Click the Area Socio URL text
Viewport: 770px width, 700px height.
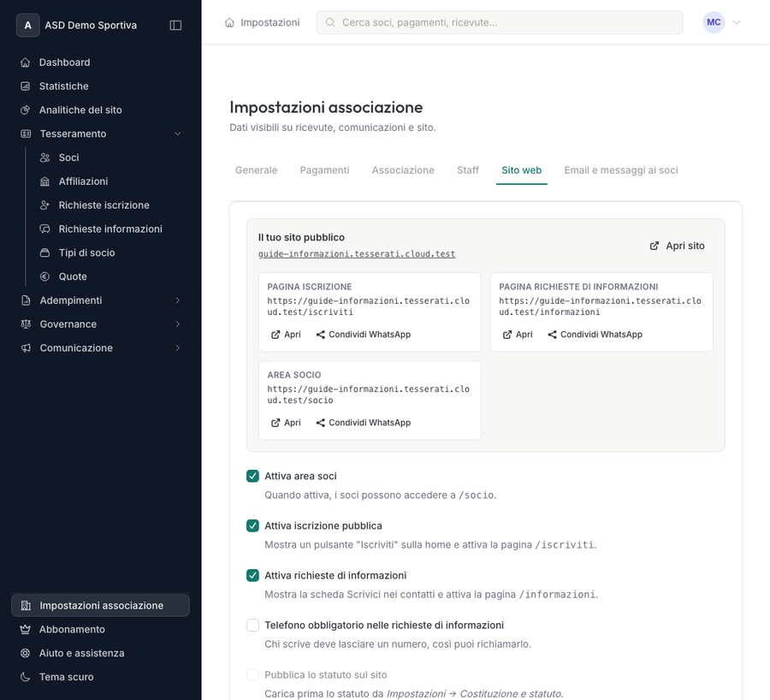[368, 395]
